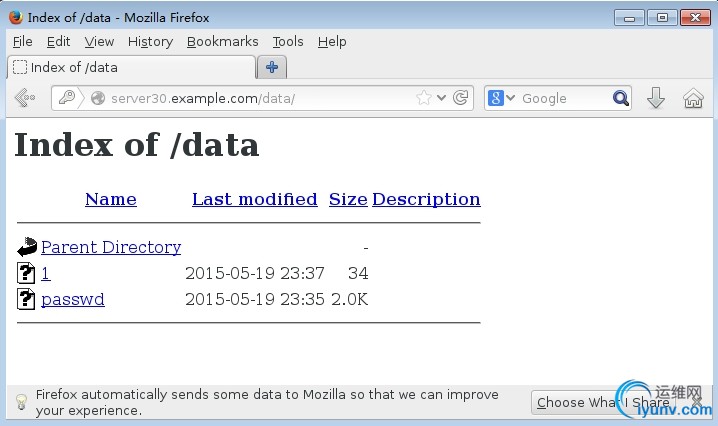718x426 pixels.
Task: Reload the page using the refresh icon
Action: coord(461,98)
